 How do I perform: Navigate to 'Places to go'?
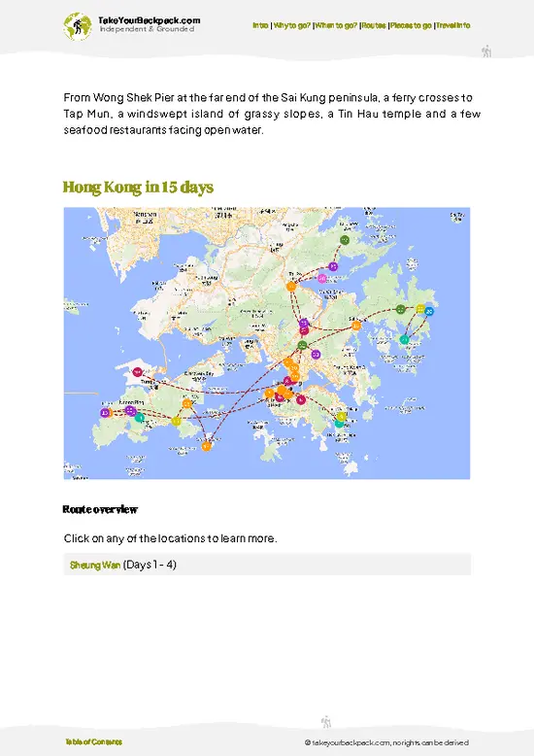(x=411, y=25)
